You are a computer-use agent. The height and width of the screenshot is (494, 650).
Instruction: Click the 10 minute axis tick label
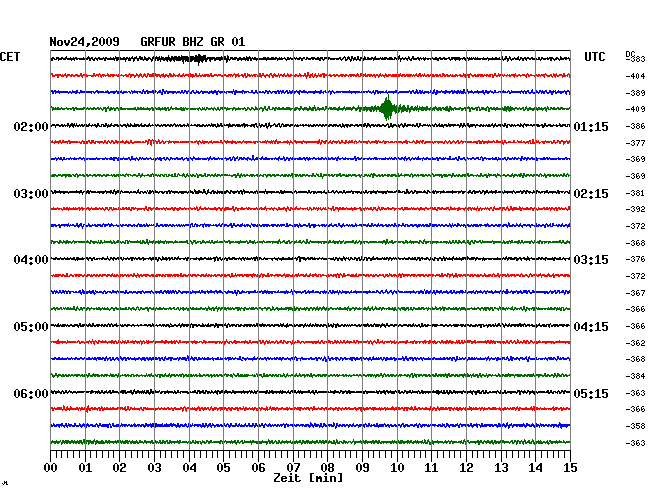point(397,467)
